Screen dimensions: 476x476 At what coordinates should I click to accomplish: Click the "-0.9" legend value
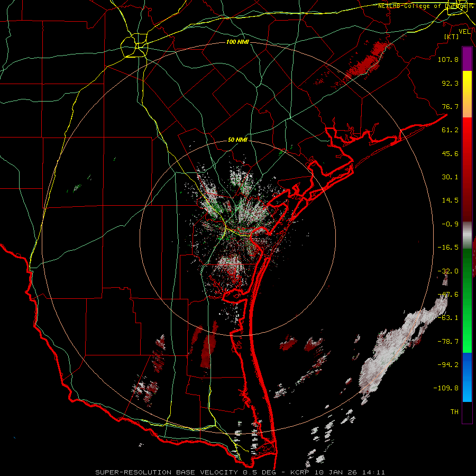(x=450, y=224)
